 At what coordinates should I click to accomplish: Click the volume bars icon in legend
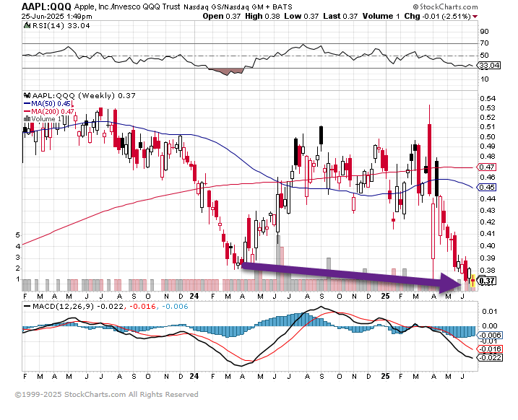tap(27, 119)
